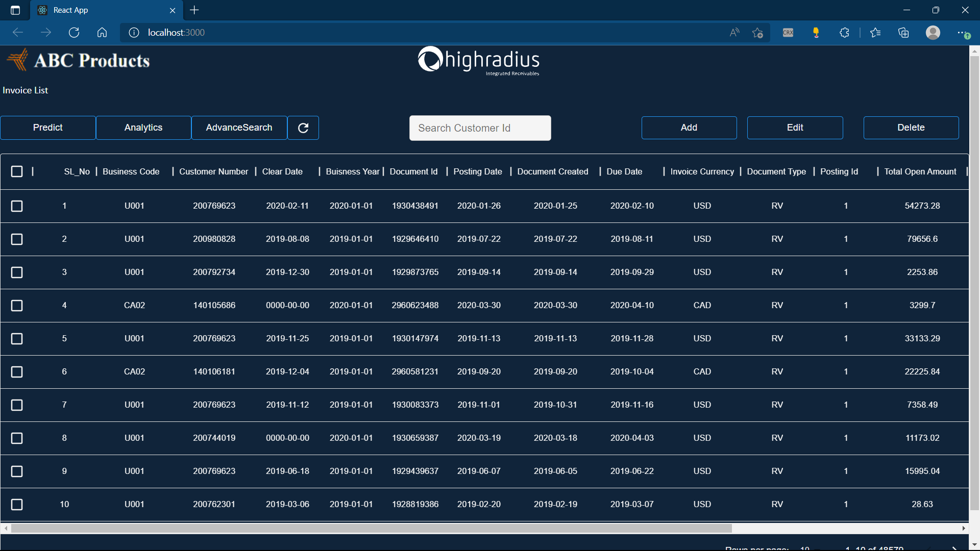This screenshot has height=551, width=980.
Task: Click the read aloud icon in the address bar
Action: (734, 33)
